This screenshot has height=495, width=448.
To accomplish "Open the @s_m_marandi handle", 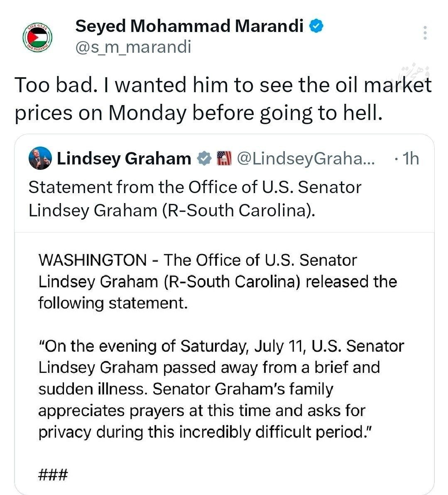I will coord(133,47).
